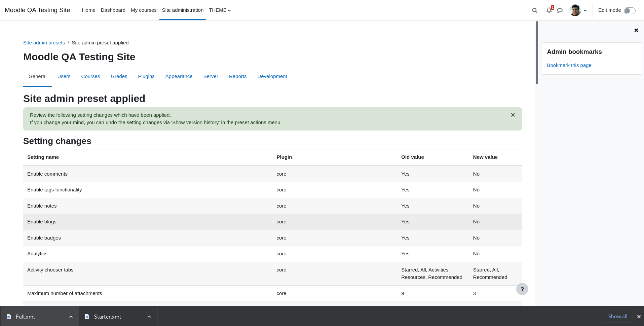
Task: Switch to the Reports tab
Action: coord(238,76)
